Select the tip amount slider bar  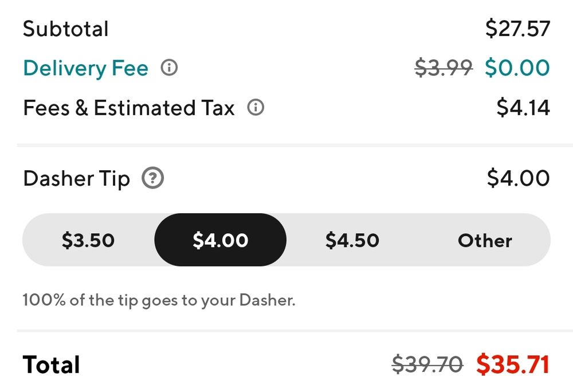click(x=286, y=240)
